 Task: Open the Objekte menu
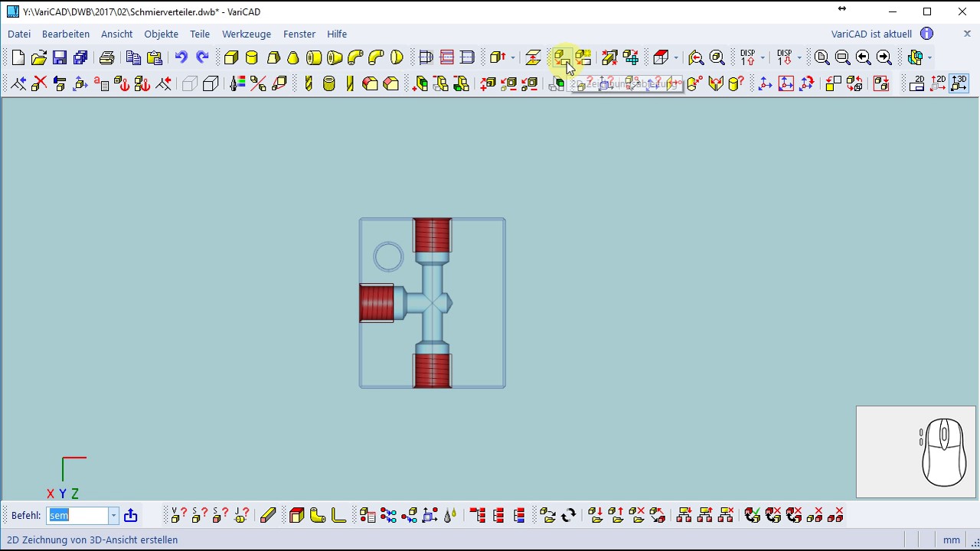(x=161, y=34)
